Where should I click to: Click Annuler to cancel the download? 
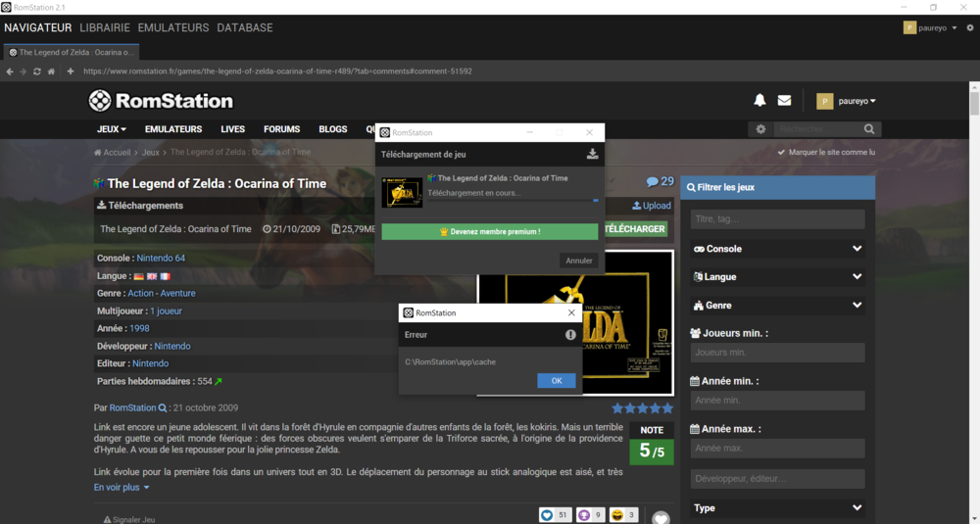579,261
